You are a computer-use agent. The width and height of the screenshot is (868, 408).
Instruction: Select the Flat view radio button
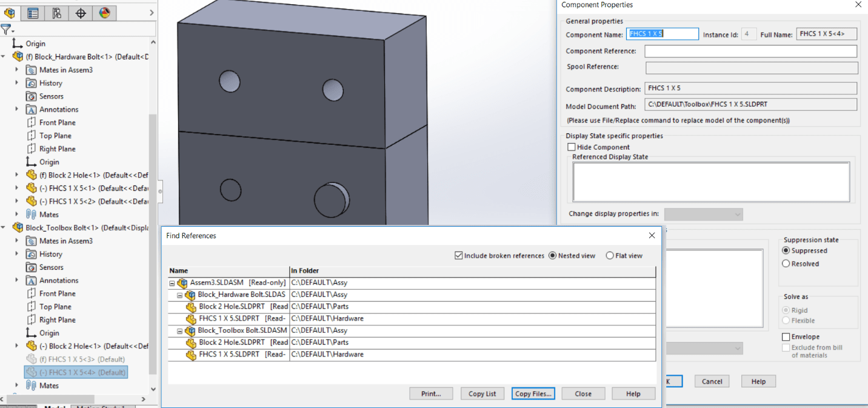[610, 256]
